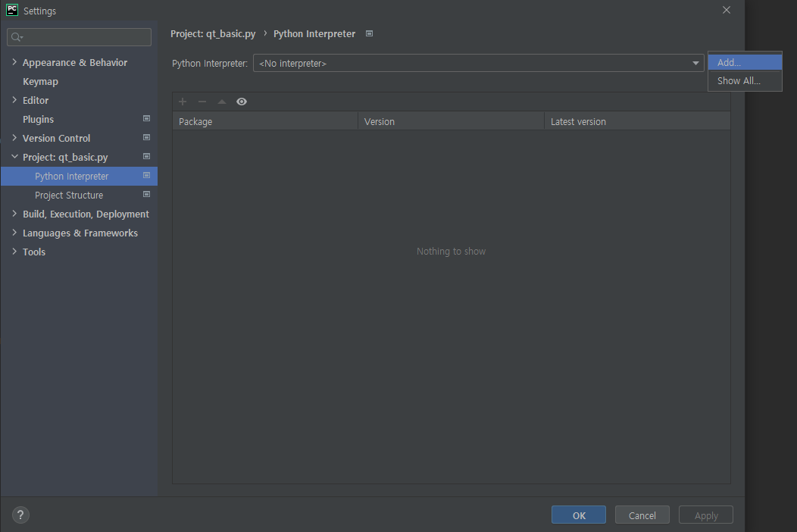Click the project-level icon beside Version Control

click(146, 137)
